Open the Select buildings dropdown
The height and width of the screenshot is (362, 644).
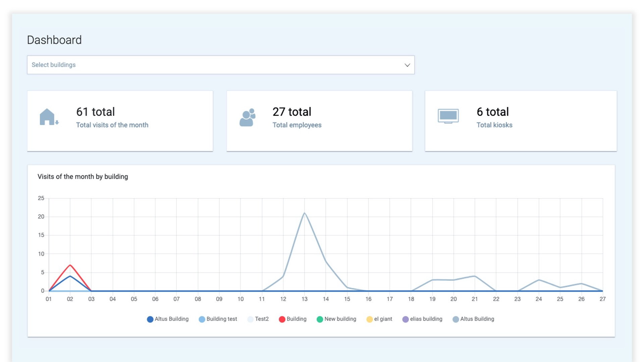pos(221,65)
